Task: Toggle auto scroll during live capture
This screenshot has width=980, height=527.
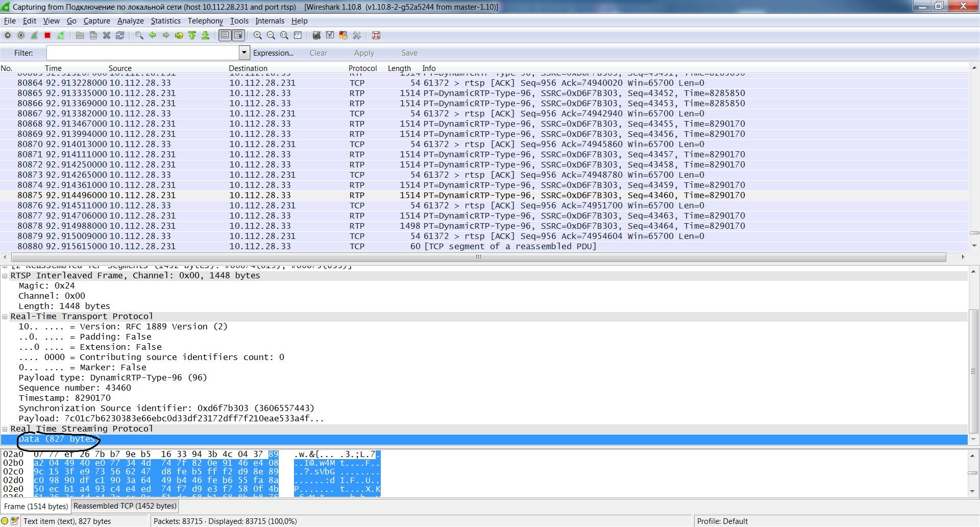Action: tap(238, 35)
